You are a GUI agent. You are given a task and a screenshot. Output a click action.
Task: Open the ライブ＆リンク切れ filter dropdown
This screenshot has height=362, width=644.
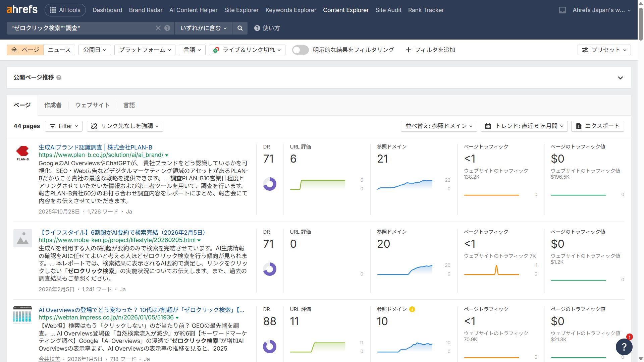tap(247, 50)
